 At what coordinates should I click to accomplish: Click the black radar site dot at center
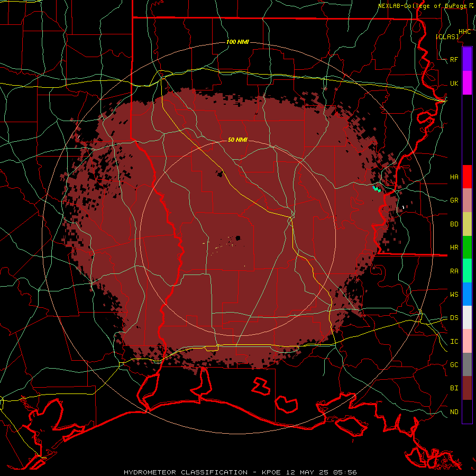coord(237,238)
